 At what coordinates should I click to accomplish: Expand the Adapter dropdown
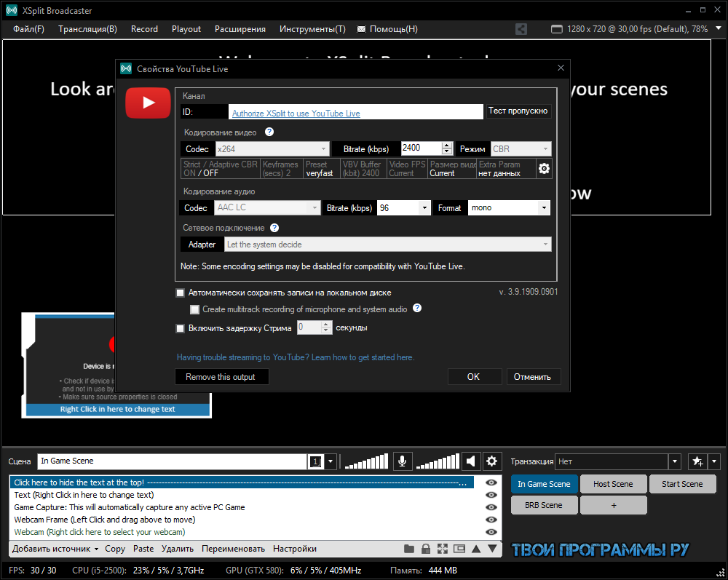tap(388, 245)
